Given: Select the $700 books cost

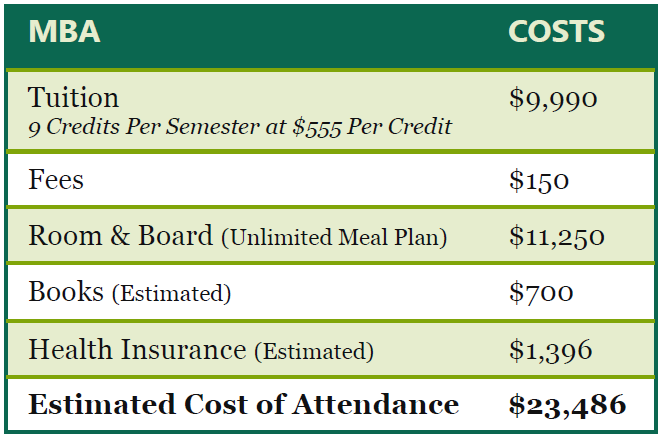Looking at the screenshot, I should (540, 293).
